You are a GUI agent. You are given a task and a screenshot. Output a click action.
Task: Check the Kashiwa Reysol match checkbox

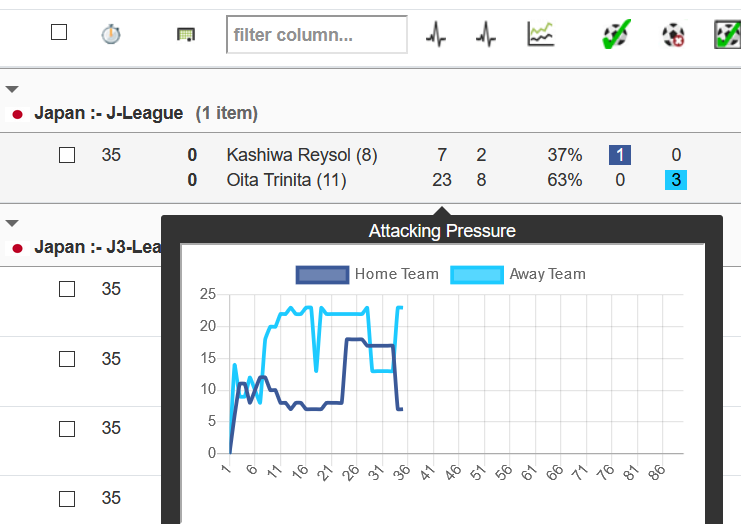pyautogui.click(x=67, y=155)
